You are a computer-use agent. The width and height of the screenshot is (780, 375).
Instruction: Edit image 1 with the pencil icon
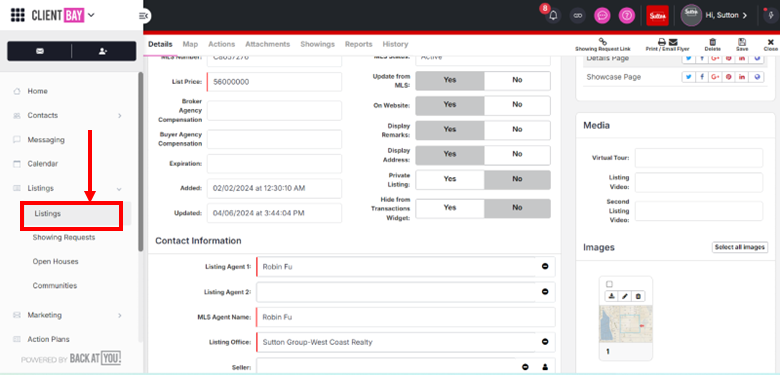click(625, 296)
